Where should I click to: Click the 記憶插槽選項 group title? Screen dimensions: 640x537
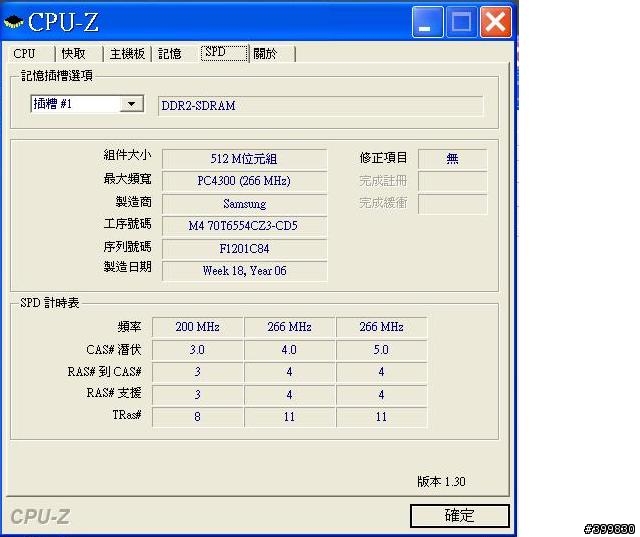tap(57, 75)
